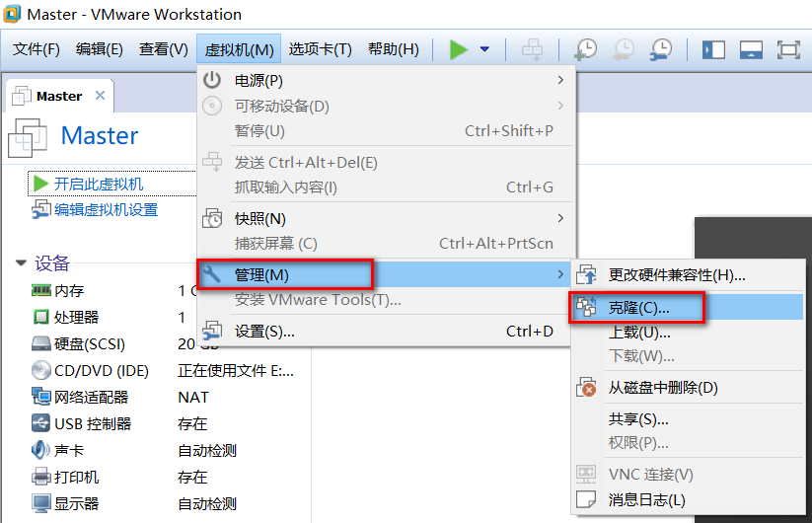The width and height of the screenshot is (812, 523).
Task: Choose 共享(S)... in the submenu
Action: (689, 419)
